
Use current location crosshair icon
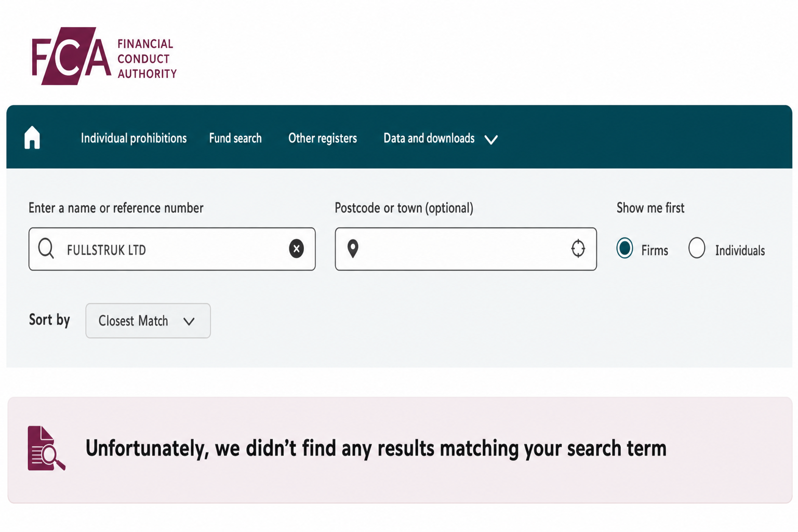[578, 248]
